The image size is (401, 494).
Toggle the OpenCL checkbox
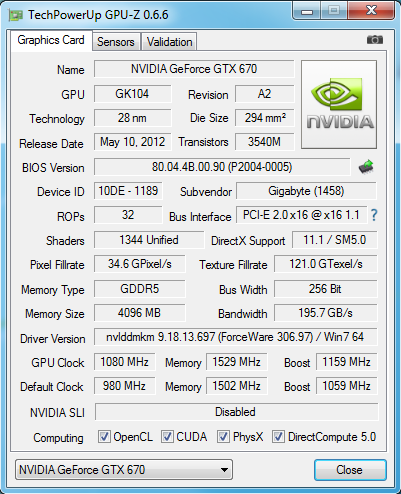(x=104, y=437)
